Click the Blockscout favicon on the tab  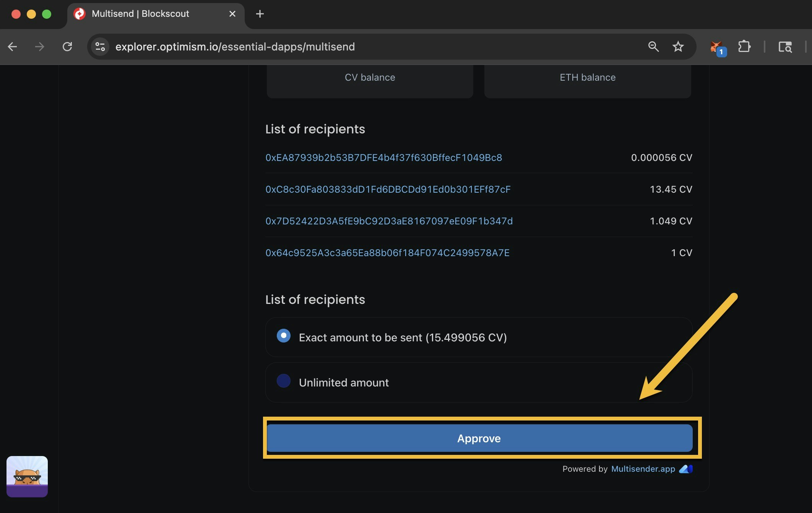tap(79, 14)
